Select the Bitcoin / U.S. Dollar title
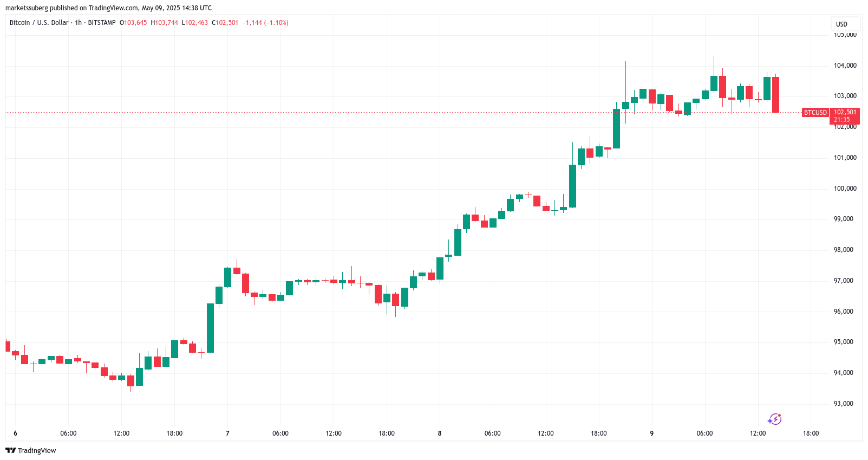Image resolution: width=868 pixels, height=460 pixels. click(x=39, y=23)
